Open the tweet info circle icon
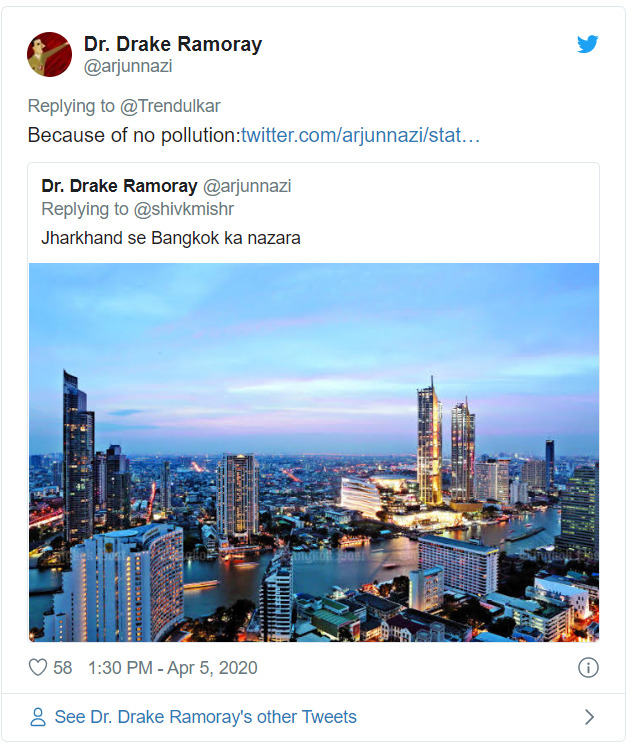 588,667
